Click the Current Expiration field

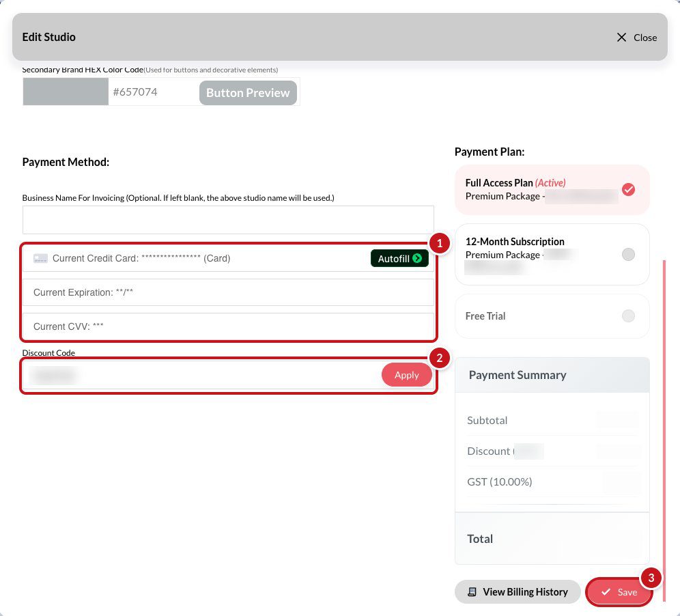click(x=228, y=292)
